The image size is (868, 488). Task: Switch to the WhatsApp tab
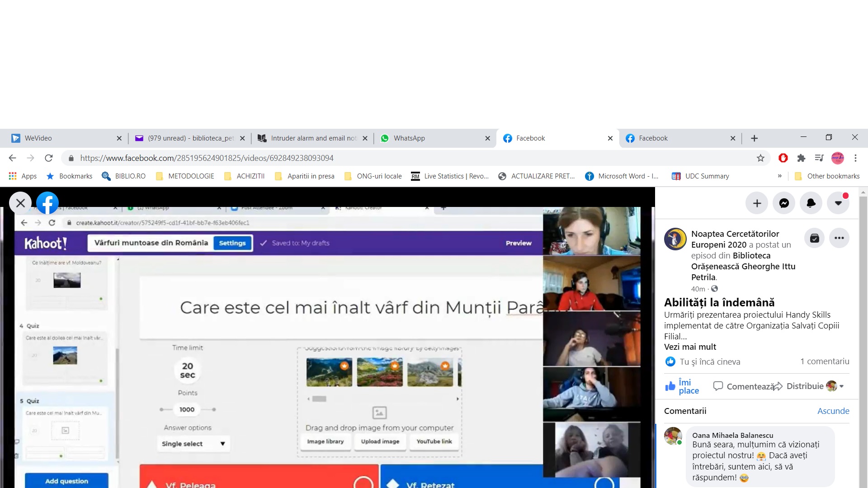[409, 138]
